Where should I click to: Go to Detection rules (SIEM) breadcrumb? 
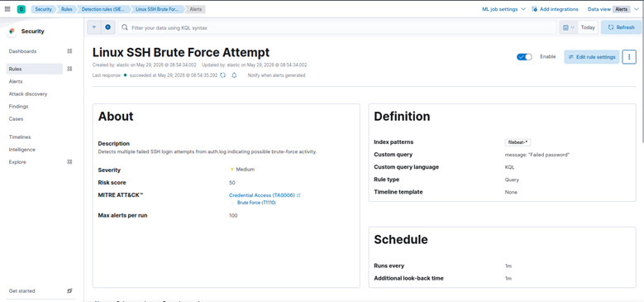pyautogui.click(x=103, y=9)
